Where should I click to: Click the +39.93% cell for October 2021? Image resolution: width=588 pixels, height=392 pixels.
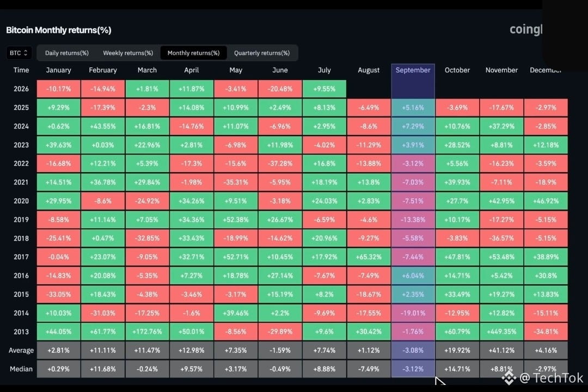point(457,182)
